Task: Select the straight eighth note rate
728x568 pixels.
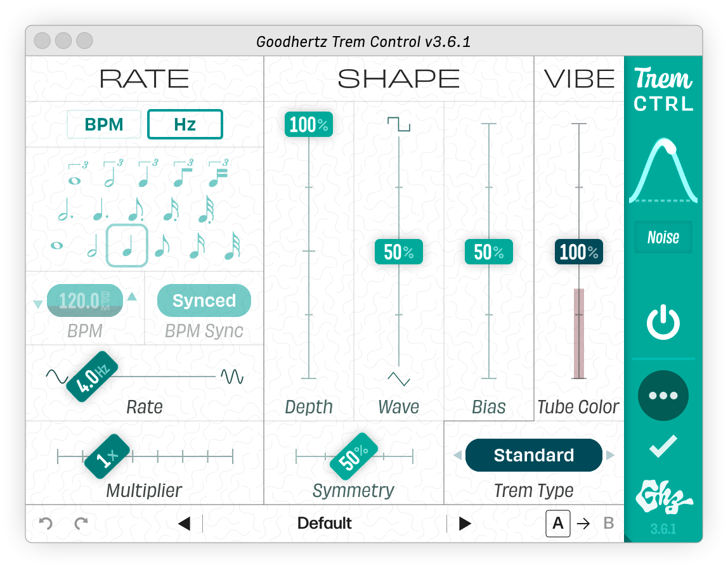Action: [162, 245]
